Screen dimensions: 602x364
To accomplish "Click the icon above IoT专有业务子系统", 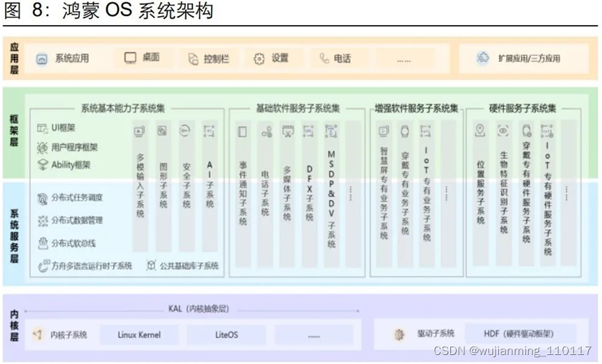I will click(x=425, y=132).
